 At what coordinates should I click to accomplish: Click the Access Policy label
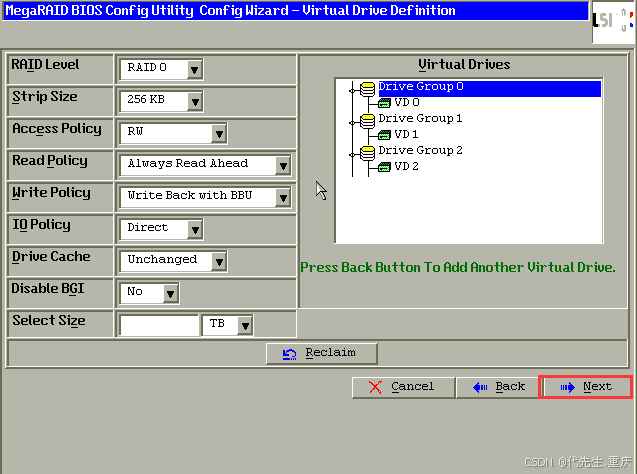click(x=56, y=129)
